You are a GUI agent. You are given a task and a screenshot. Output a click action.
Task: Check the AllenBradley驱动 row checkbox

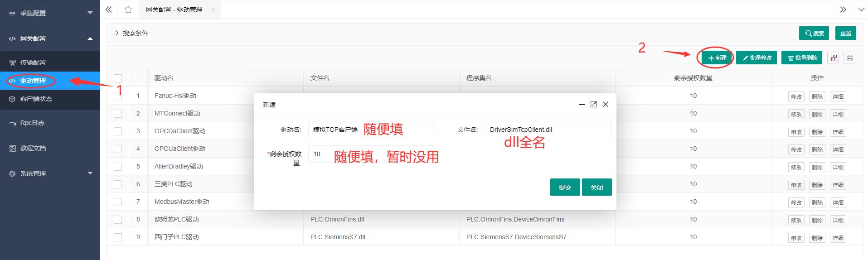click(118, 167)
